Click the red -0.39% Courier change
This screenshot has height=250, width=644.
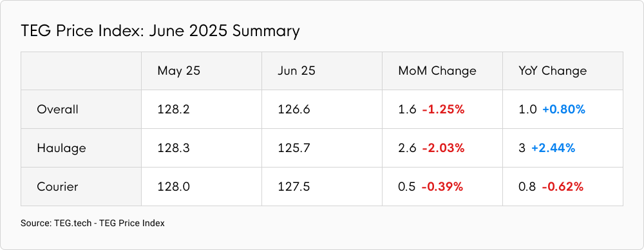pos(442,187)
